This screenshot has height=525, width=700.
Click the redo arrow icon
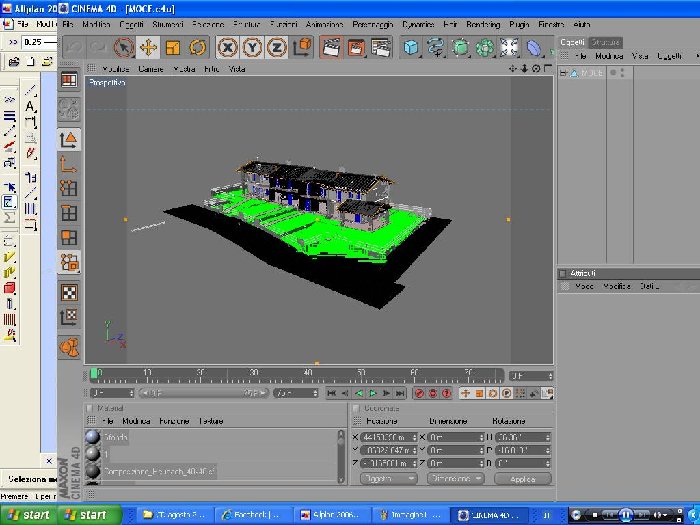point(98,47)
